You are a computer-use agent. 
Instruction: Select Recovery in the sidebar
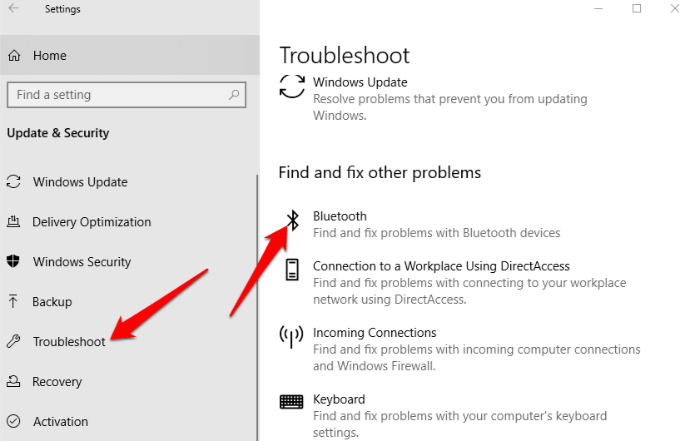coord(57,382)
